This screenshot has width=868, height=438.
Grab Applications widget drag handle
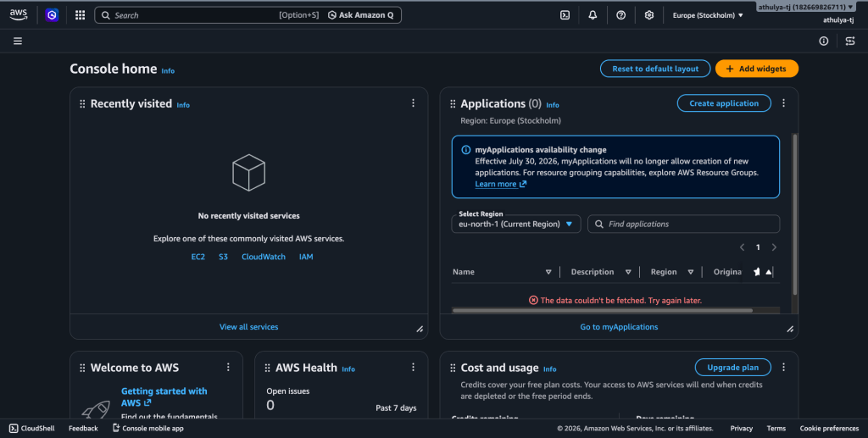pyautogui.click(x=453, y=104)
